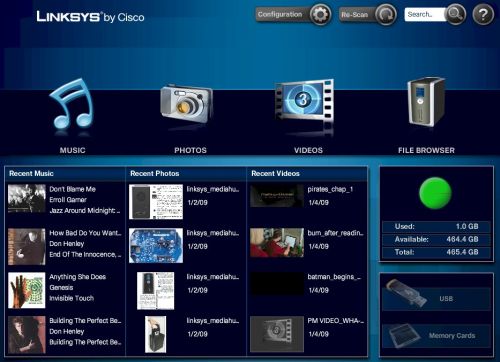500x362 pixels.
Task: Click the Memory Cards icon
Action: click(x=405, y=336)
